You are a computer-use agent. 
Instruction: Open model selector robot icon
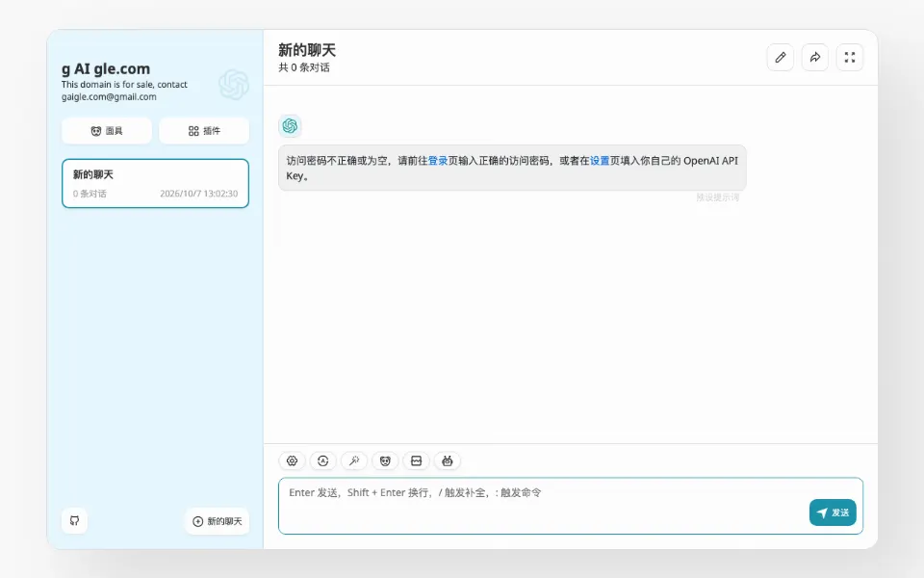pos(448,461)
